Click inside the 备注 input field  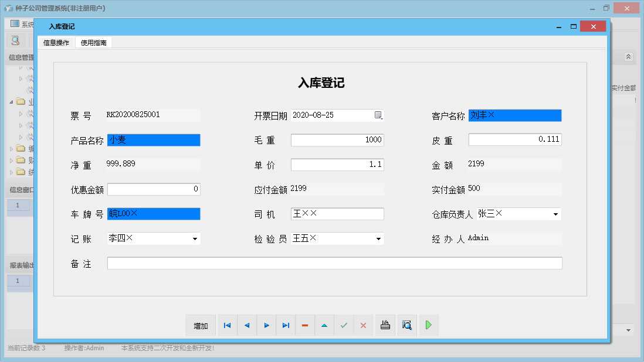tap(334, 263)
